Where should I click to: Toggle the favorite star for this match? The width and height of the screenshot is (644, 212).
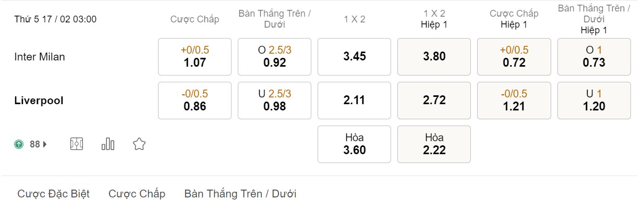click(139, 144)
